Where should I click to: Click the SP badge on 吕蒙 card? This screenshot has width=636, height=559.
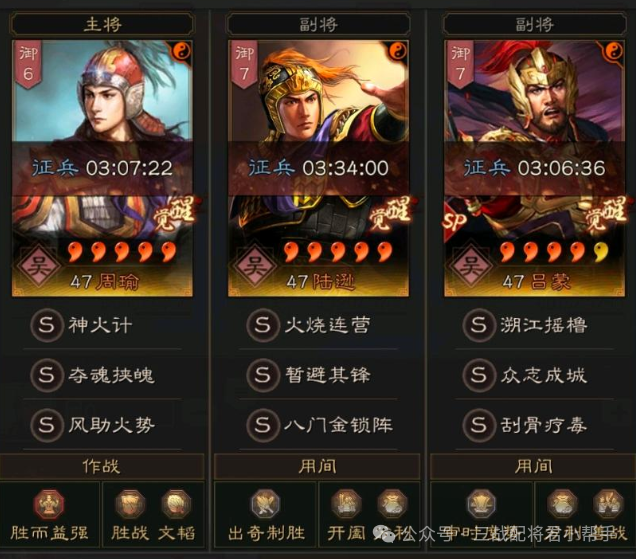454,221
